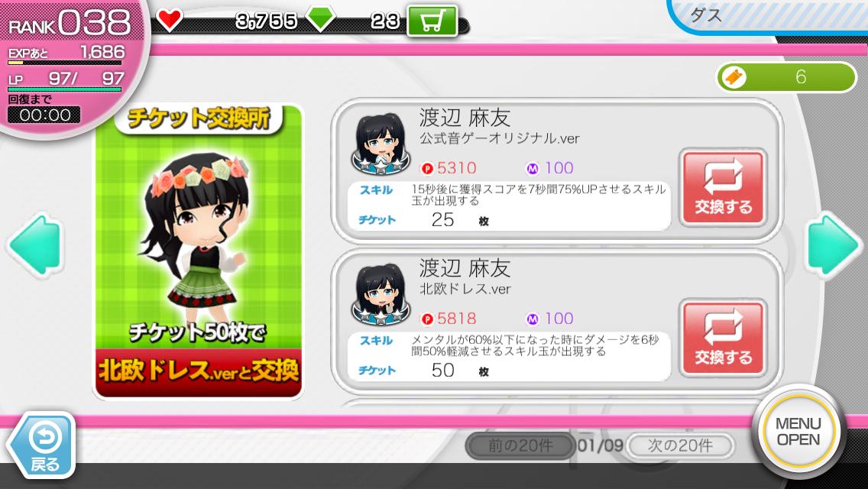Tap the RANK 038 display

pos(70,23)
